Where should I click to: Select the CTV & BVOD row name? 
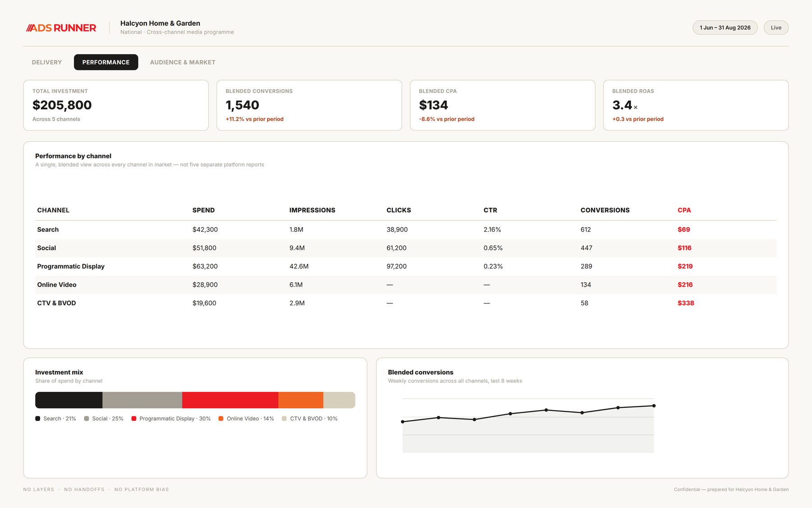(56, 303)
